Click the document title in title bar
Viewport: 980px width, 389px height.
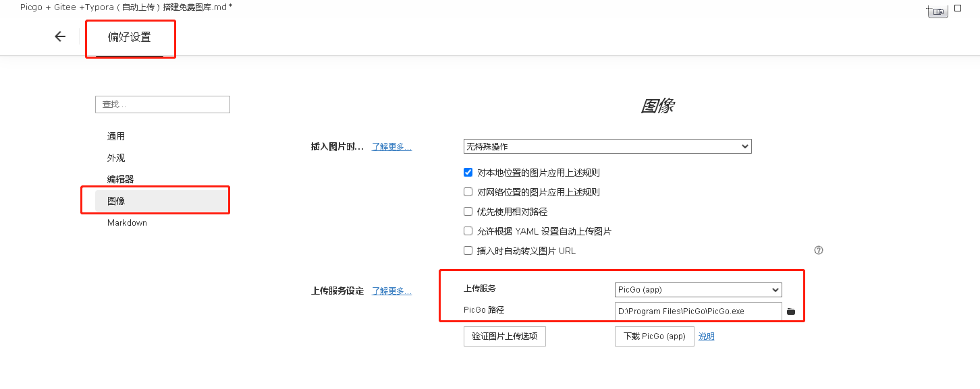click(x=126, y=6)
